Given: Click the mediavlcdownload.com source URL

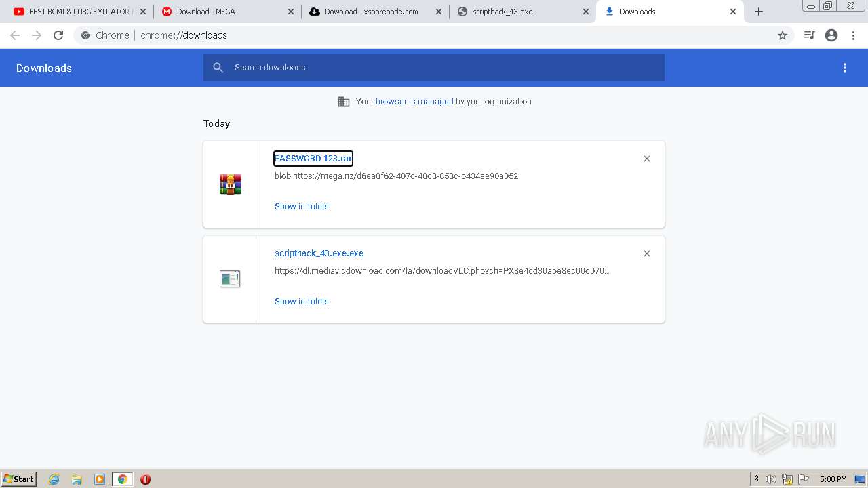Looking at the screenshot, I should (x=441, y=271).
